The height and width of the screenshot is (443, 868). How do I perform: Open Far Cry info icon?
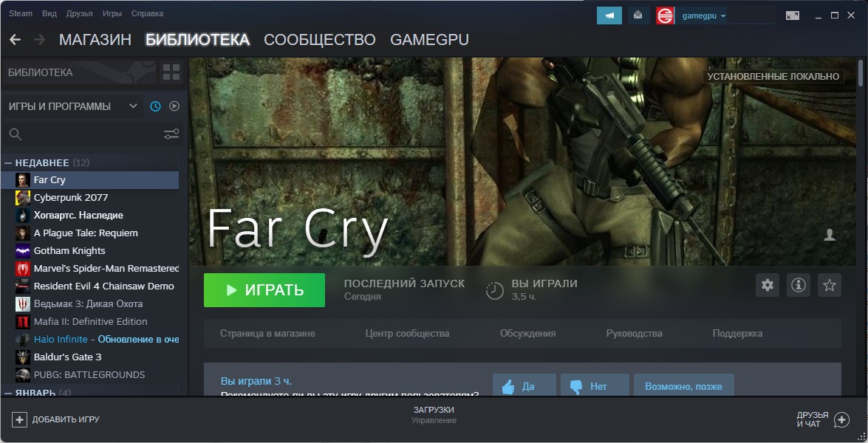tap(799, 285)
